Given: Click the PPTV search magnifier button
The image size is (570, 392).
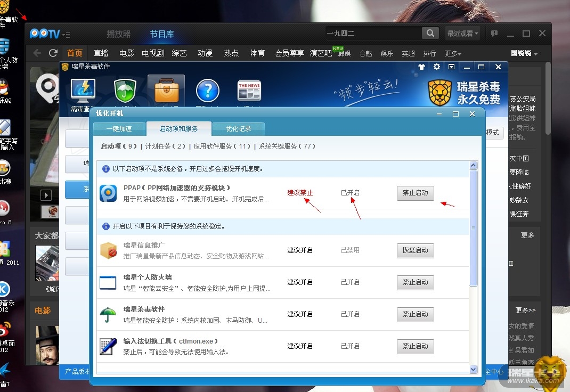Looking at the screenshot, I should (430, 34).
